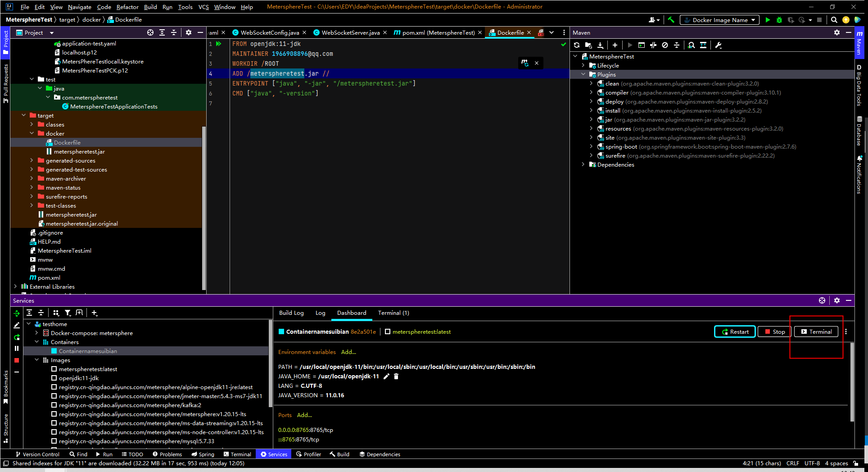The image size is (868, 472).
Task: Open Services filter funnel icon
Action: (x=68, y=313)
